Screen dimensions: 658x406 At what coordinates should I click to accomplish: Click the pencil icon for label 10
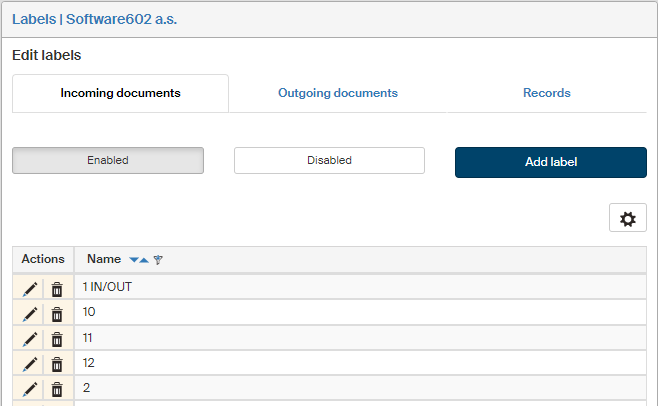point(30,313)
